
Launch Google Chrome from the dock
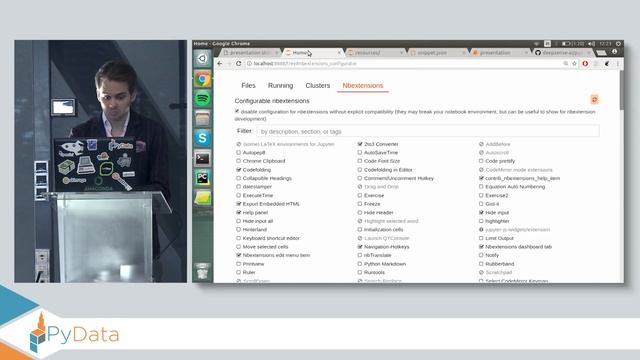click(x=202, y=79)
